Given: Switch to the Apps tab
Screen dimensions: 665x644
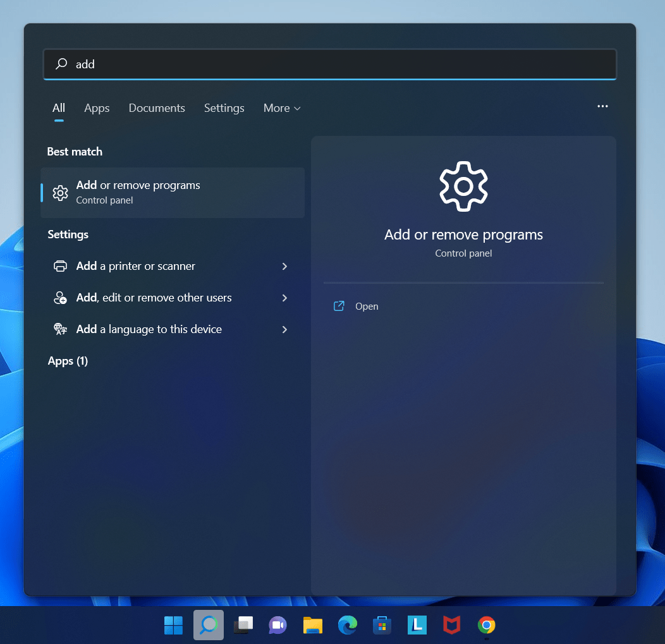Looking at the screenshot, I should click(x=96, y=108).
